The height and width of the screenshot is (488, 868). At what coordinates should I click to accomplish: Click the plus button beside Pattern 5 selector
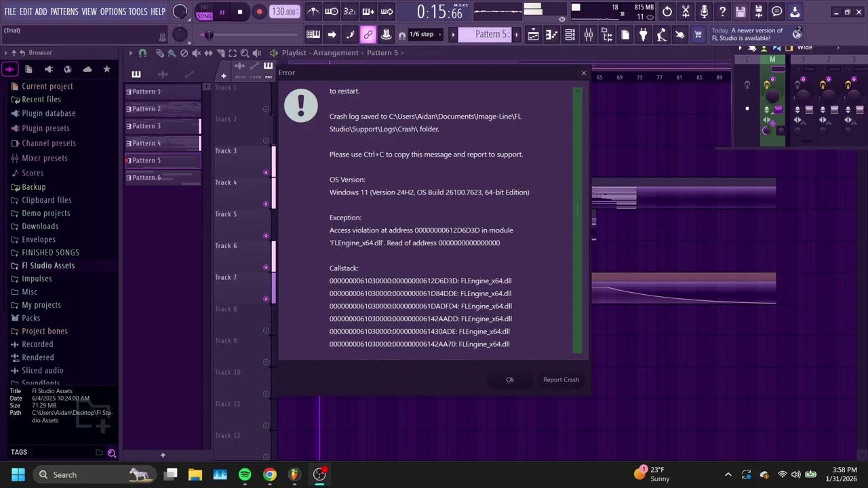[516, 35]
